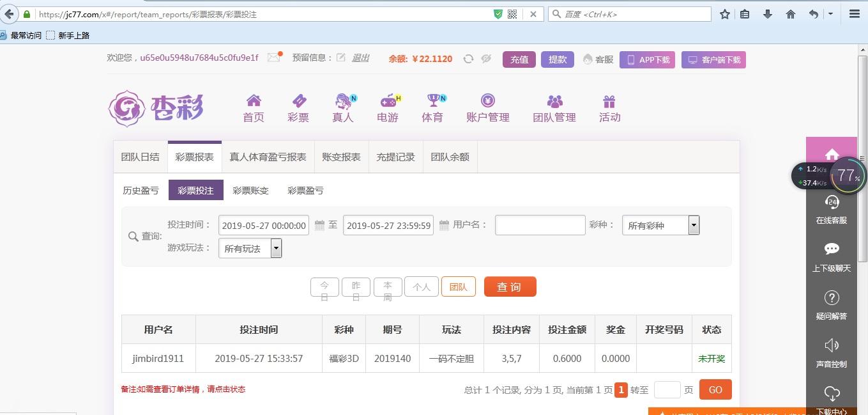
Task: Click the green shield security icon
Action: pyautogui.click(x=498, y=14)
